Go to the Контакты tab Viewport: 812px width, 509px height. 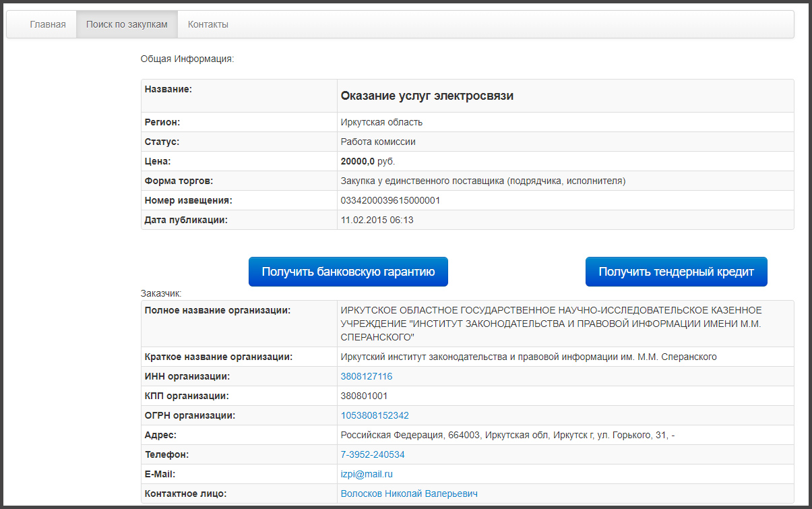[x=208, y=24]
